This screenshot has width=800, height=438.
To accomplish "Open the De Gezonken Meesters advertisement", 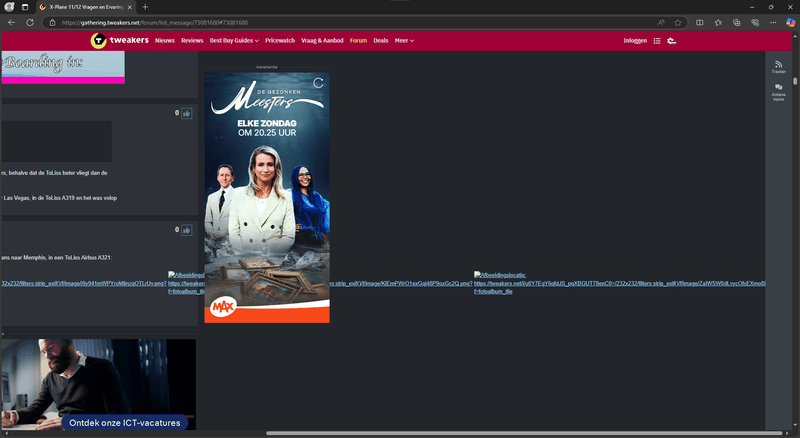I will (267, 198).
